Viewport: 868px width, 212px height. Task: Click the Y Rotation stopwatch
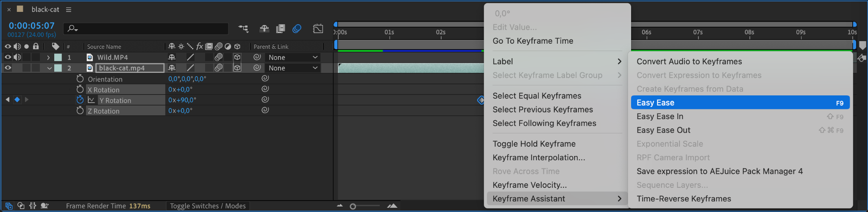80,100
